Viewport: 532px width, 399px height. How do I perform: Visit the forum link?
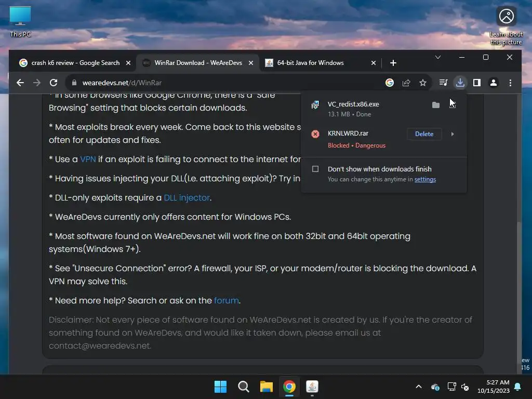point(227,300)
